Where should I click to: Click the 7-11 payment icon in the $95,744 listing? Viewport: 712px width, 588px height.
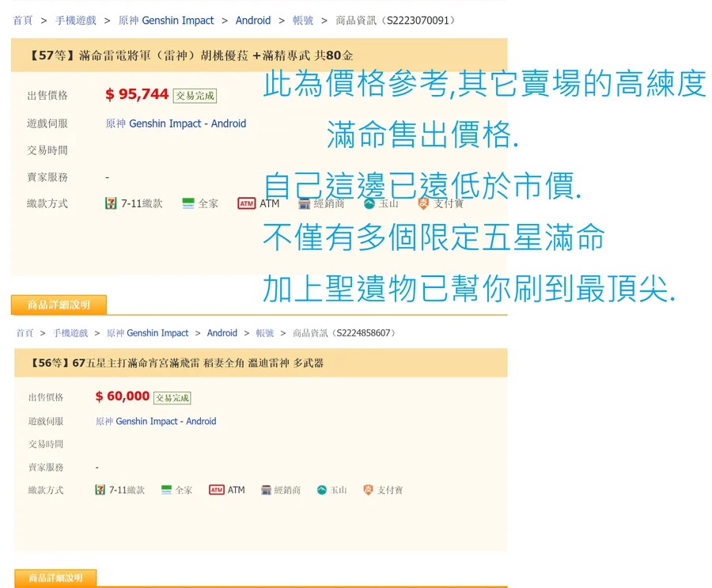coord(111,203)
